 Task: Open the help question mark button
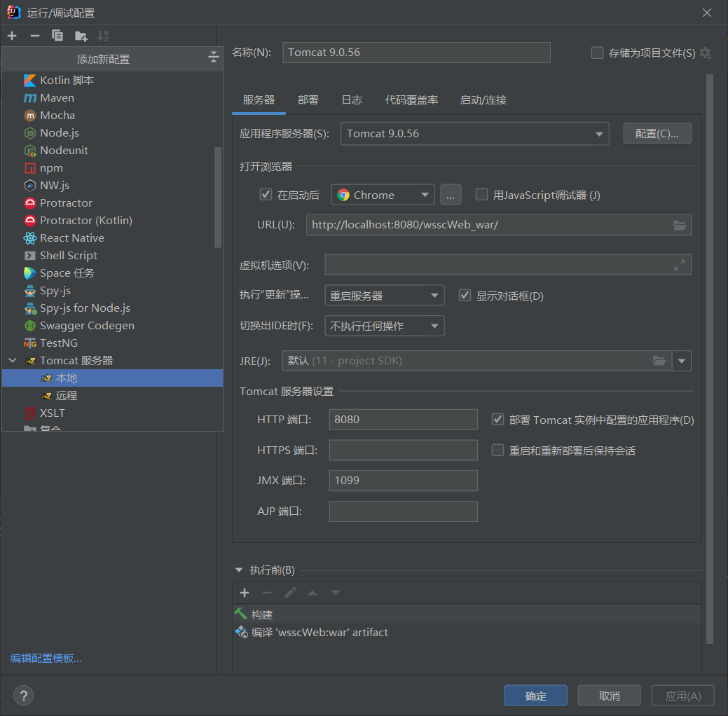point(23,696)
